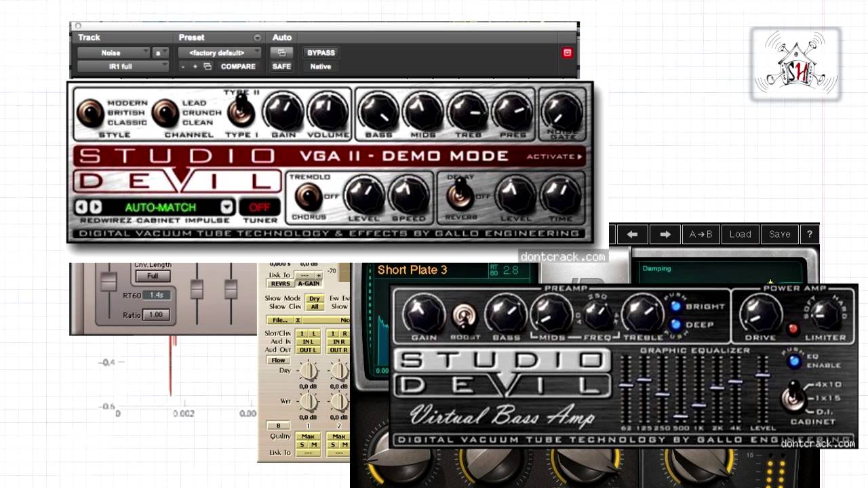Click the MIDS knob on Virtual Bass Amp

[551, 314]
